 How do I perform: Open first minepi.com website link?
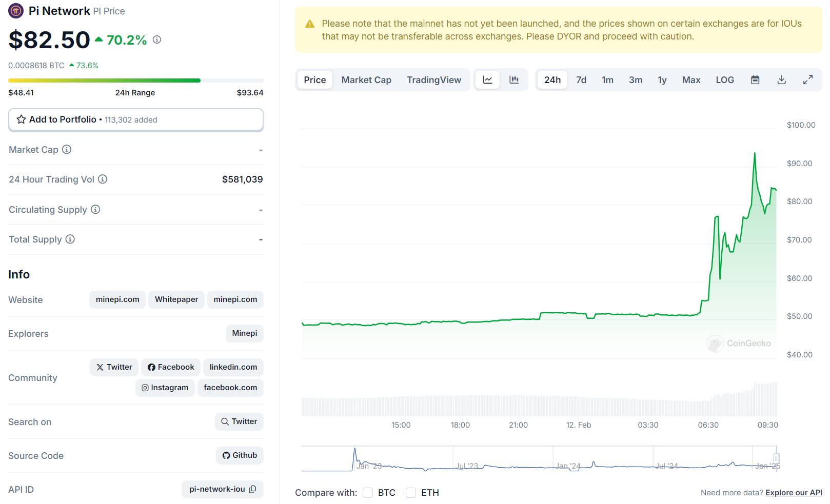pyautogui.click(x=117, y=299)
